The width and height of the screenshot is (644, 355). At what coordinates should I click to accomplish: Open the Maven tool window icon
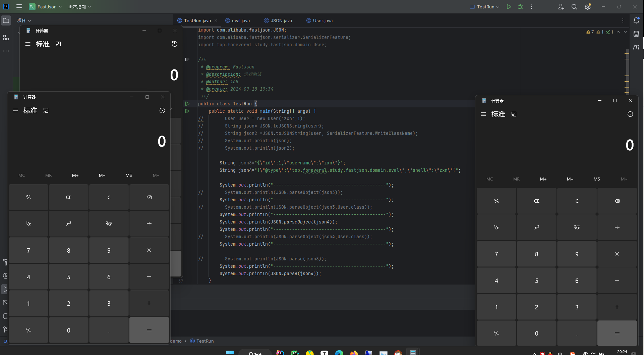tap(636, 47)
